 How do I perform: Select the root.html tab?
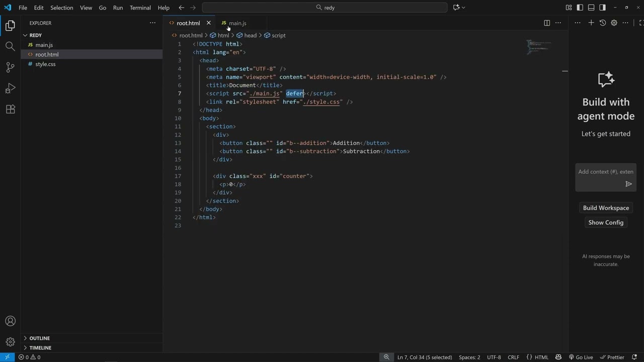point(188,23)
